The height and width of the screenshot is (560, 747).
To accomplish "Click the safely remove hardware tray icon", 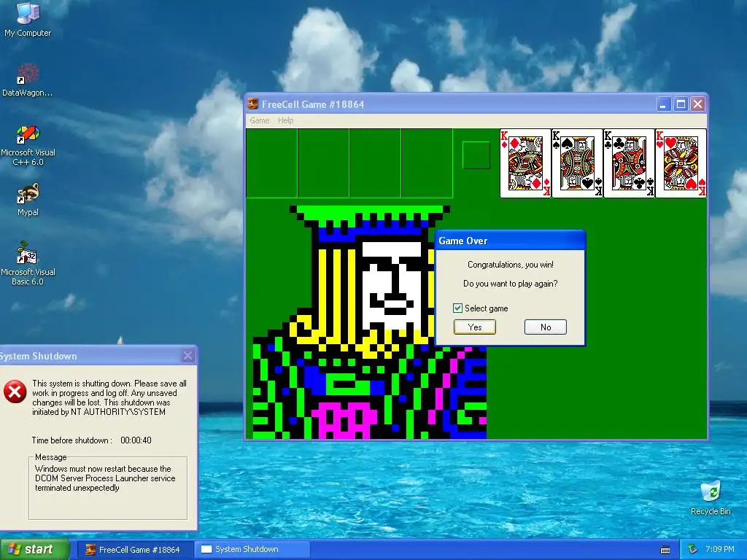I will tap(692, 550).
